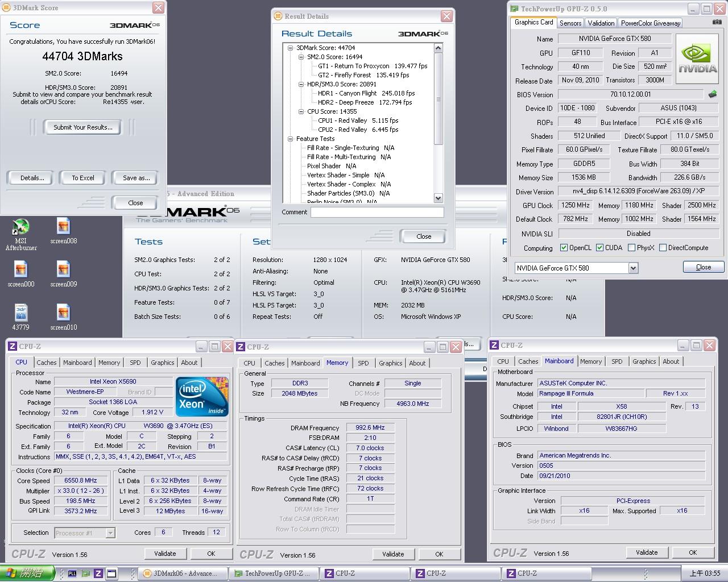Image resolution: width=728 pixels, height=582 pixels.
Task: Click scroll up arrow in Result Details
Action: (x=438, y=48)
